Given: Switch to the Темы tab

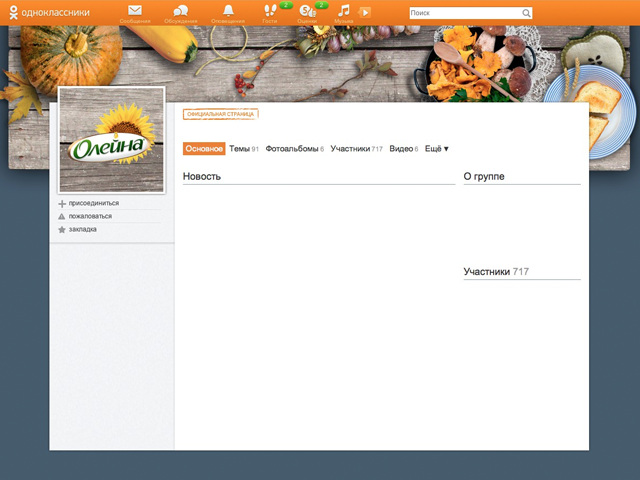Looking at the screenshot, I should coord(244,149).
